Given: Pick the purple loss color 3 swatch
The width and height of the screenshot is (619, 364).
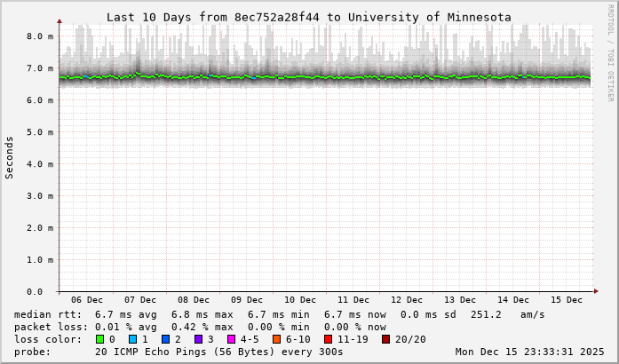Looking at the screenshot, I should (x=198, y=339).
